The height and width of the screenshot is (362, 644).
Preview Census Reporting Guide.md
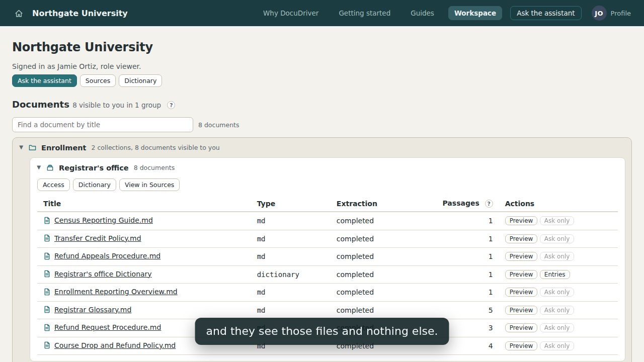tap(521, 221)
